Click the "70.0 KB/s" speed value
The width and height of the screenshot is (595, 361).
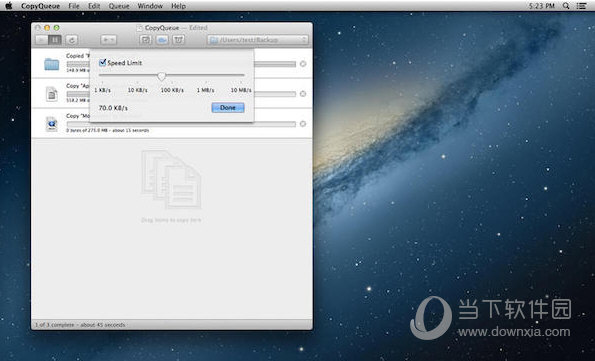113,108
